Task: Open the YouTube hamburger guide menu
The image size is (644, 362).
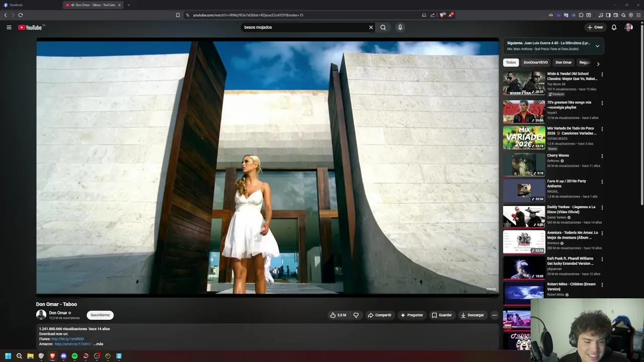Action: [9, 27]
